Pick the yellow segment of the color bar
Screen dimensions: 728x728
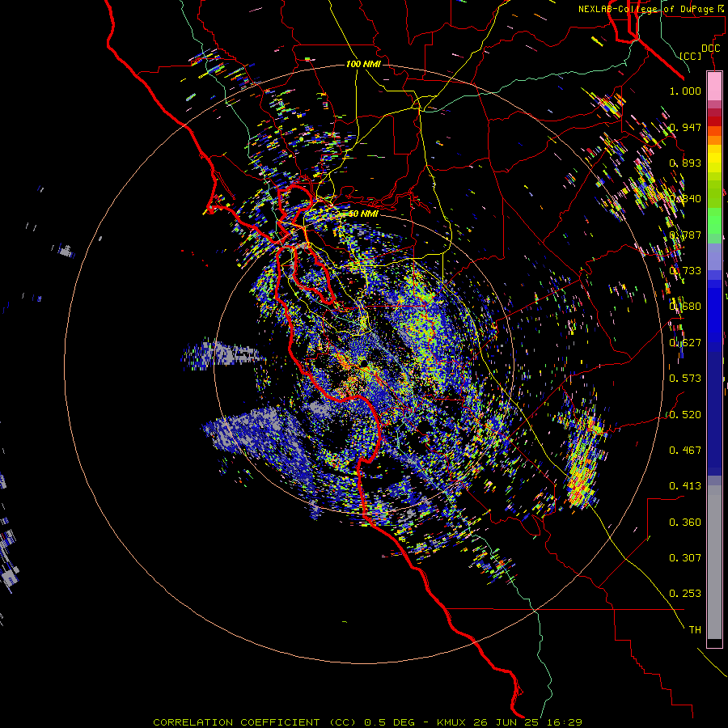coord(714,159)
